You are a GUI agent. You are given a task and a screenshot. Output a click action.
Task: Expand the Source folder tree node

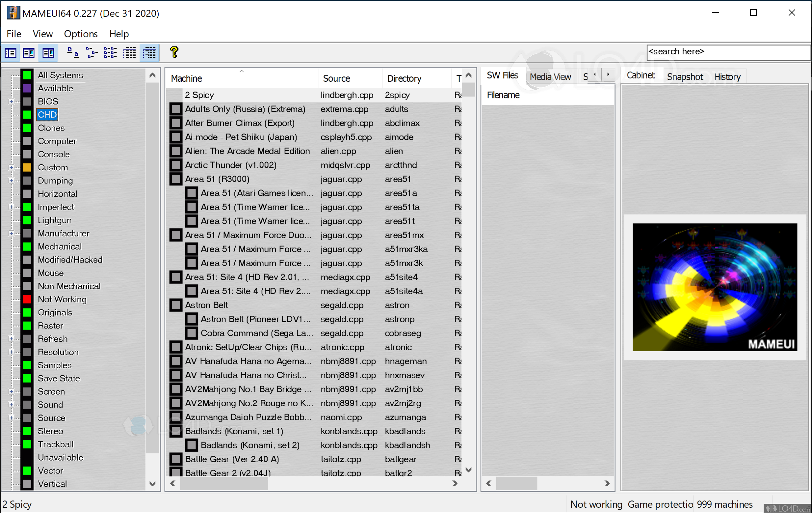coord(11,418)
